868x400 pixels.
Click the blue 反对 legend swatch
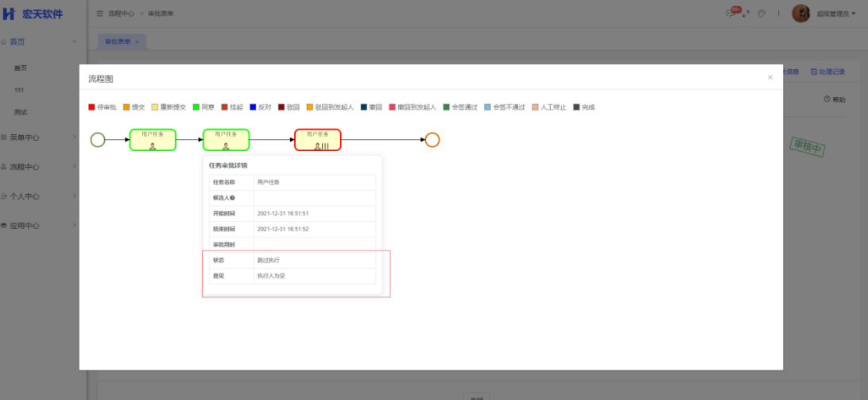pos(253,107)
